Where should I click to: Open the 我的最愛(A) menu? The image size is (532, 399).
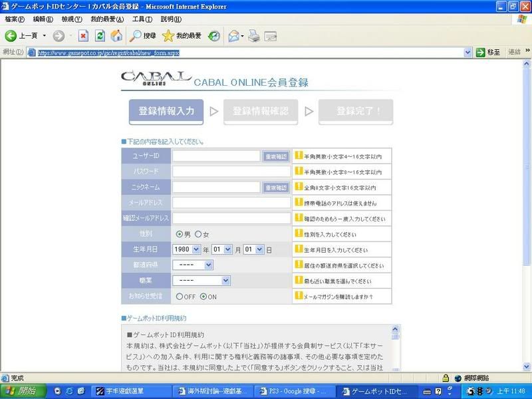click(x=107, y=19)
